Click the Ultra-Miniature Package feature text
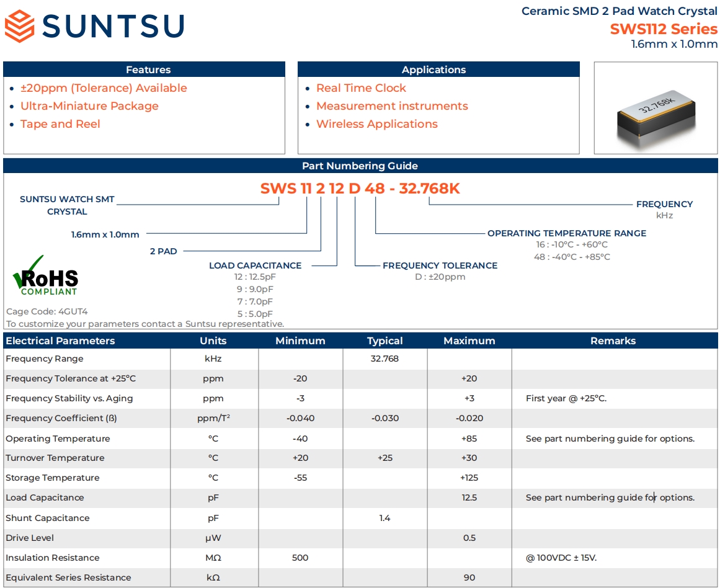This screenshot has height=588, width=720. (x=89, y=106)
